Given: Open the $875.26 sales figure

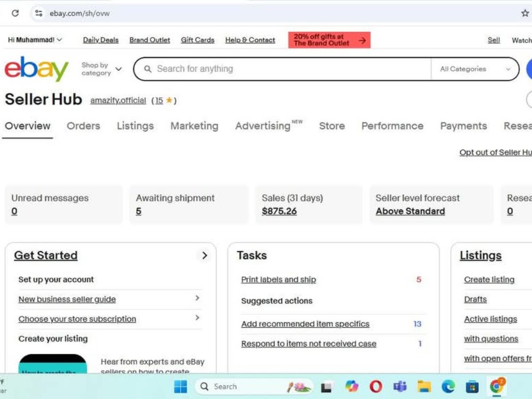Looking at the screenshot, I should tap(279, 211).
